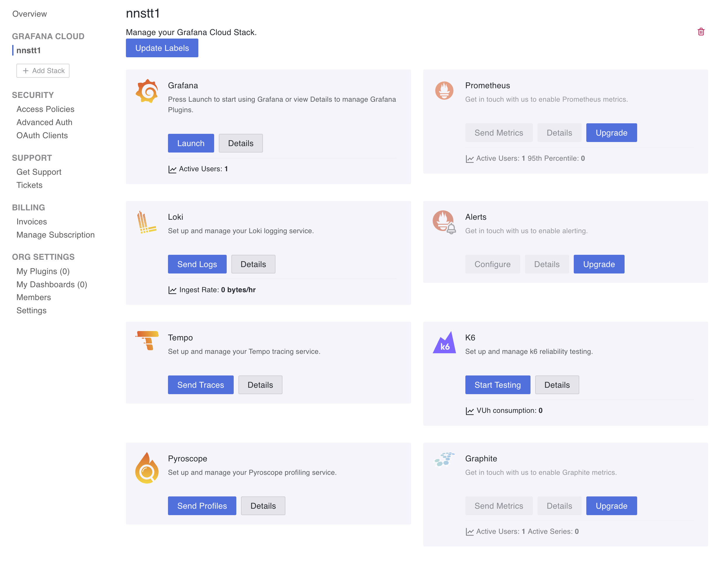This screenshot has width=728, height=561.
Task: Click the red trash delete stack icon
Action: click(x=701, y=32)
